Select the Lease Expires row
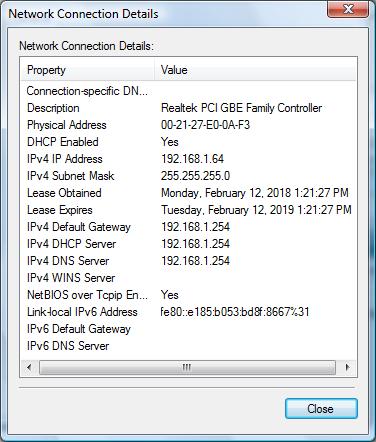376x442 pixels. click(x=189, y=210)
